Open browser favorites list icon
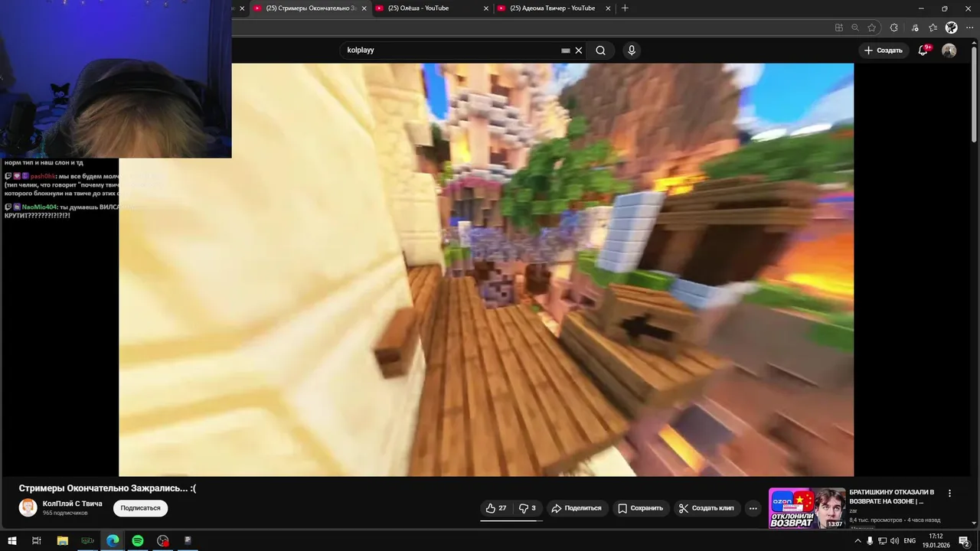Screen dimensions: 980x551 933,28
